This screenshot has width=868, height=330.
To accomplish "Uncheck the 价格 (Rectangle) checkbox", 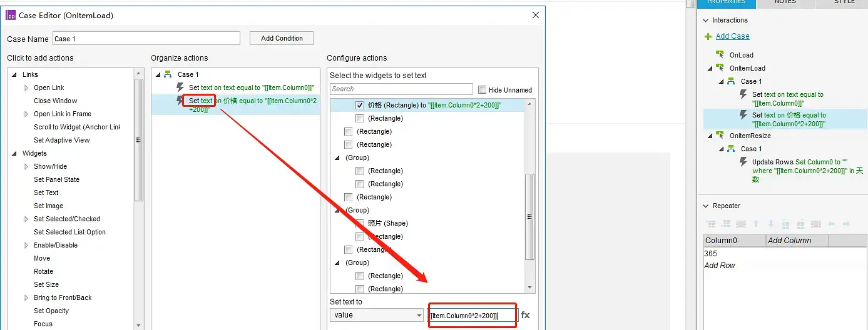I will 360,106.
